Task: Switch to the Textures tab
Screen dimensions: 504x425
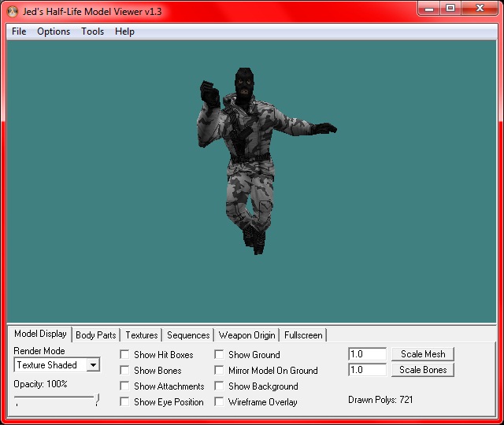Action: (x=142, y=335)
